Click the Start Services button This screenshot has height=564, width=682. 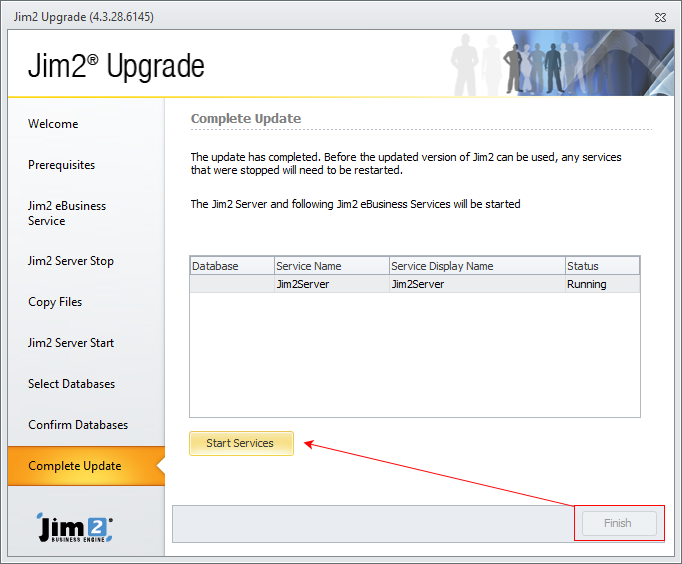coord(241,443)
